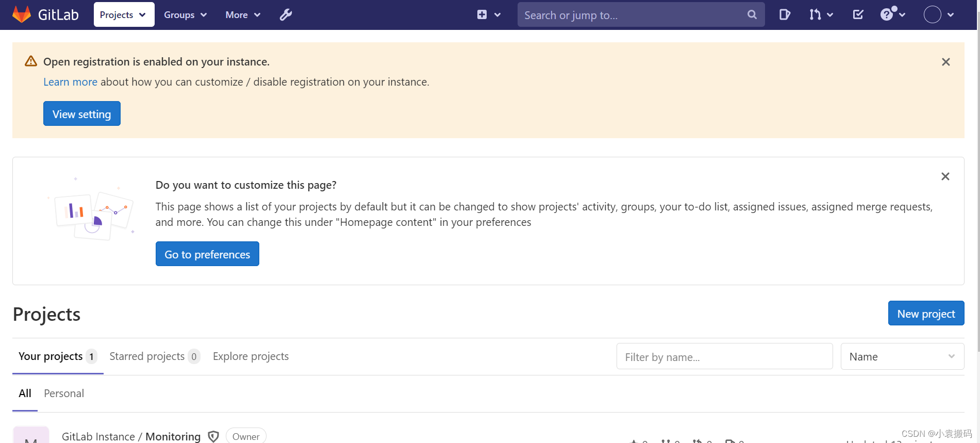
Task: Click the New project button
Action: [926, 313]
